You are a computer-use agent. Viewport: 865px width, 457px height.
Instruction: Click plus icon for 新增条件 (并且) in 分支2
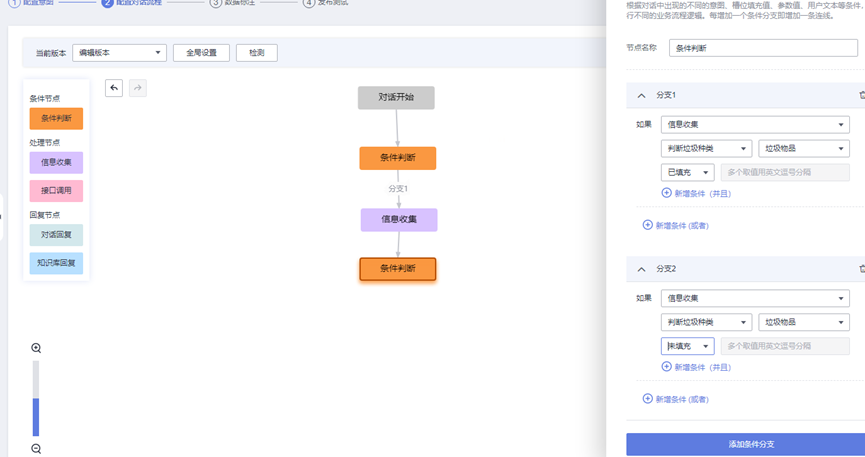pos(666,366)
